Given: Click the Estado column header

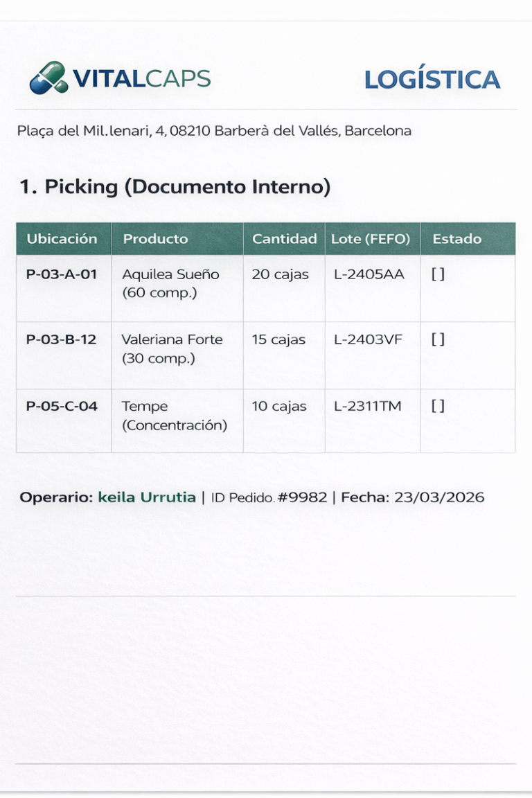Looking at the screenshot, I should click(456, 239).
